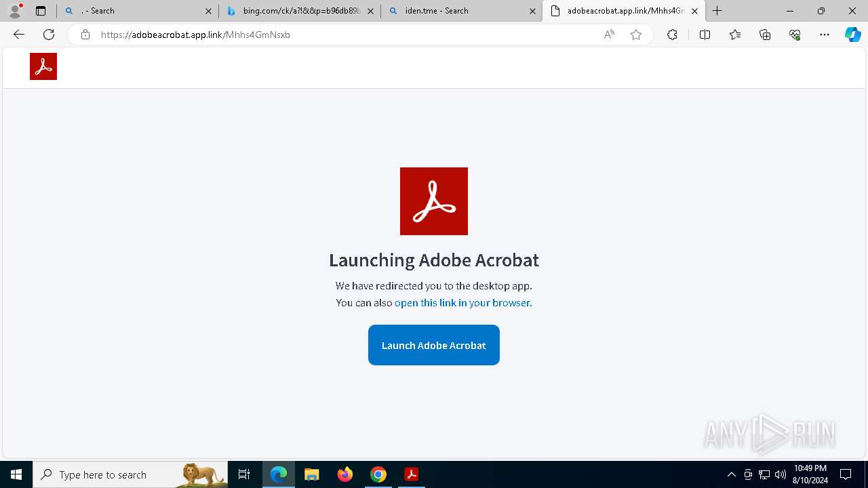The width and height of the screenshot is (868, 488).
Task: Open File Explorer from taskbar
Action: (x=311, y=474)
